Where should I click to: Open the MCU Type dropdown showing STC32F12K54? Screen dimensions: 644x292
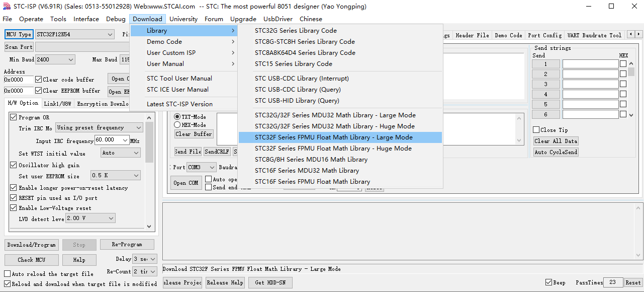(x=75, y=34)
